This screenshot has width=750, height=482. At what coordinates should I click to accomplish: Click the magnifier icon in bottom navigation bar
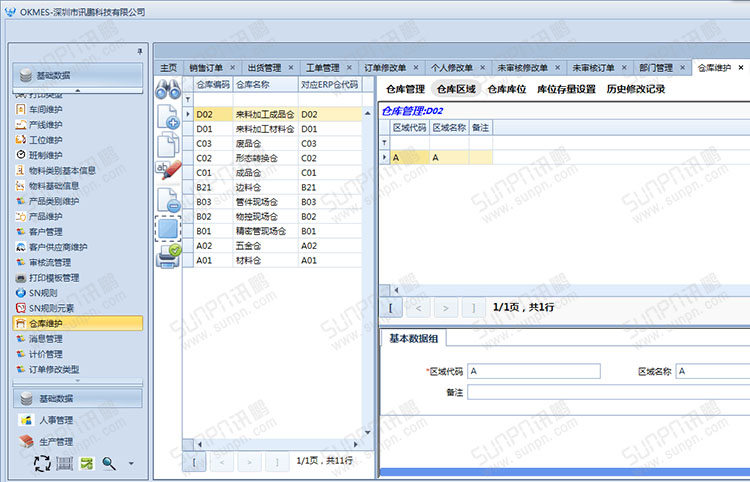[x=109, y=463]
